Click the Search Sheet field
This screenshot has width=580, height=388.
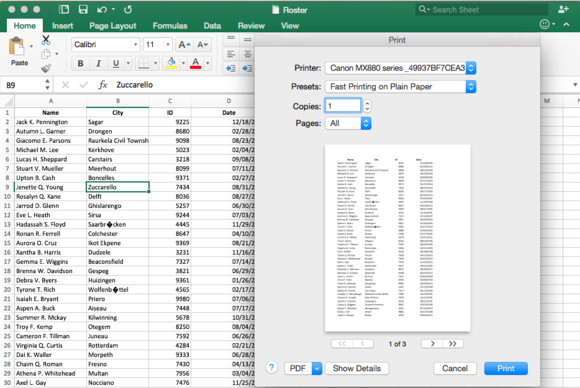coord(482,10)
